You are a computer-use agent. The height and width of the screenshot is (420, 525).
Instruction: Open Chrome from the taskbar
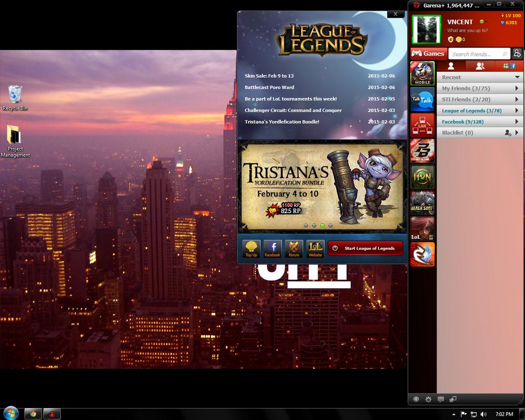[x=33, y=414]
